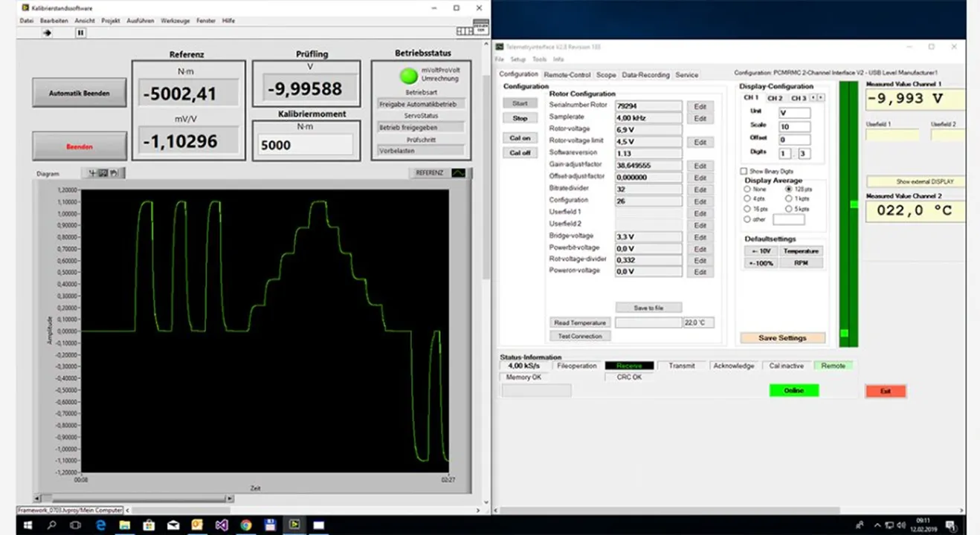Click the Automatik Beenden button

[x=79, y=93]
